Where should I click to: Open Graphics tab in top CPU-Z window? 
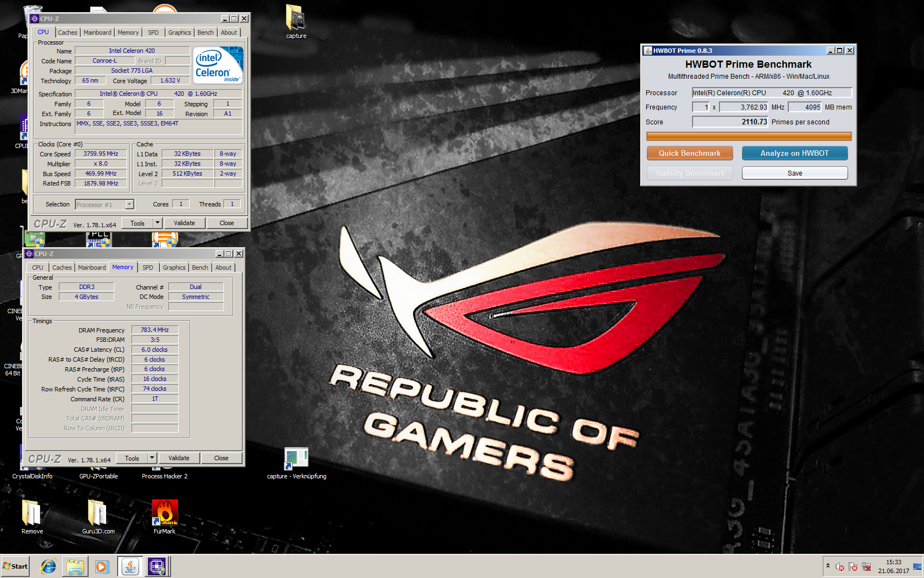[180, 32]
